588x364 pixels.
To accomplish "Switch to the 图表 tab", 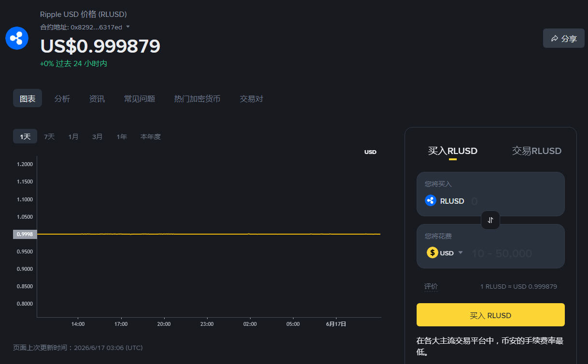I will 28,98.
